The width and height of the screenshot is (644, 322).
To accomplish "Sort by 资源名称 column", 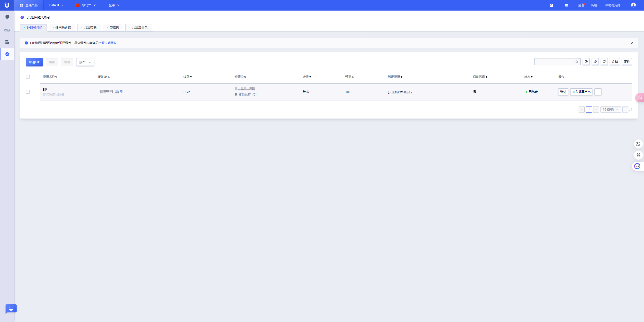I will click(x=56, y=77).
